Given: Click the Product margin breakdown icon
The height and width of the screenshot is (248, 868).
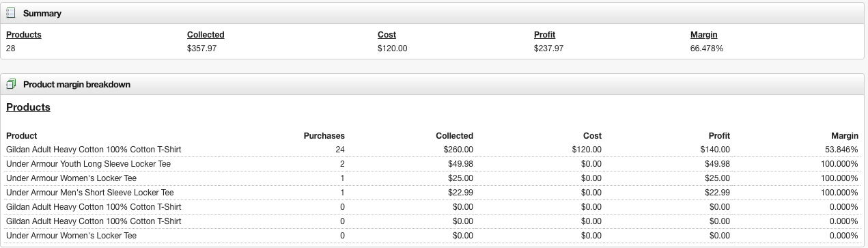Looking at the screenshot, I should click(11, 85).
